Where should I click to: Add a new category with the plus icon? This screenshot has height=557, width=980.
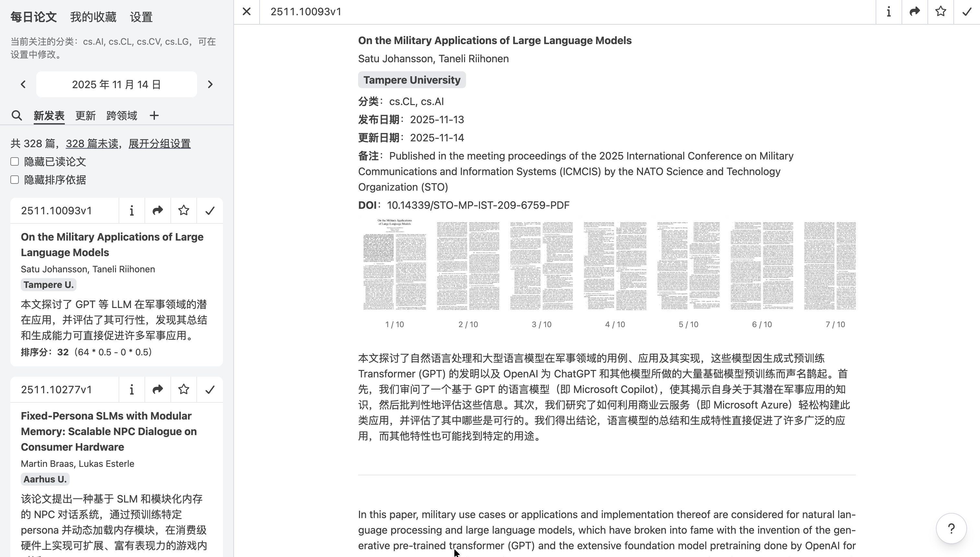pos(154,115)
